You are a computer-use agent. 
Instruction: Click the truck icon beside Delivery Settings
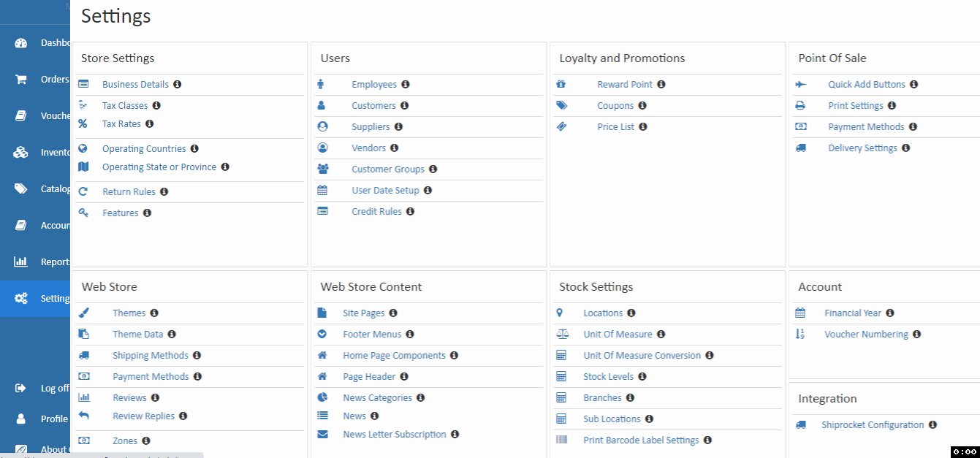[x=801, y=148]
